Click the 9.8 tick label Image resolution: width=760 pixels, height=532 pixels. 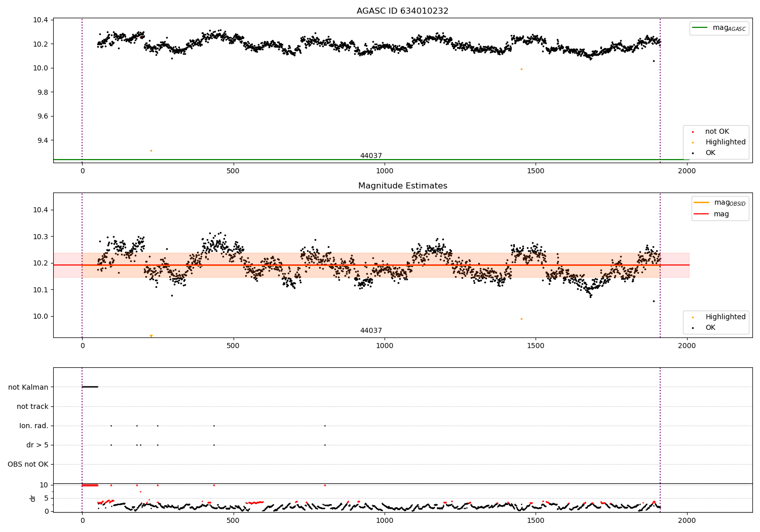[x=42, y=92]
